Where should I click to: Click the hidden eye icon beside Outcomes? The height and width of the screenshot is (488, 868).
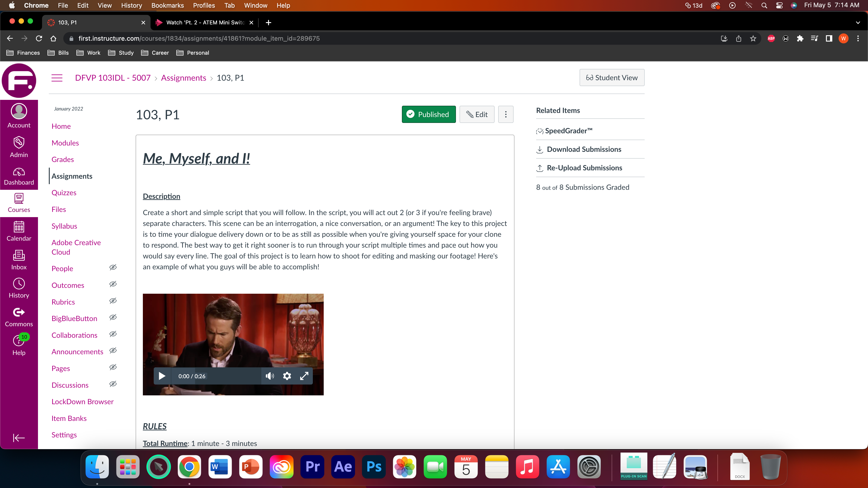(113, 284)
